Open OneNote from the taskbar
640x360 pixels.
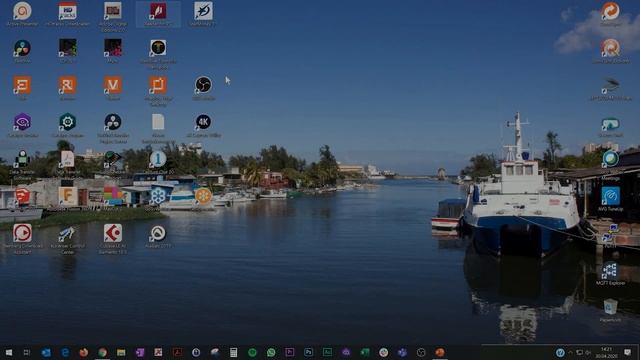[x=140, y=352]
